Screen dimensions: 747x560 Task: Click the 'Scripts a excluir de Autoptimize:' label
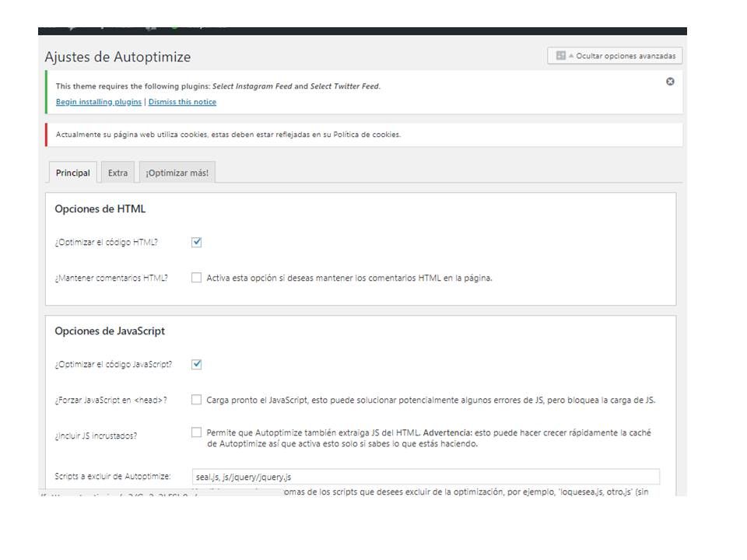112,476
